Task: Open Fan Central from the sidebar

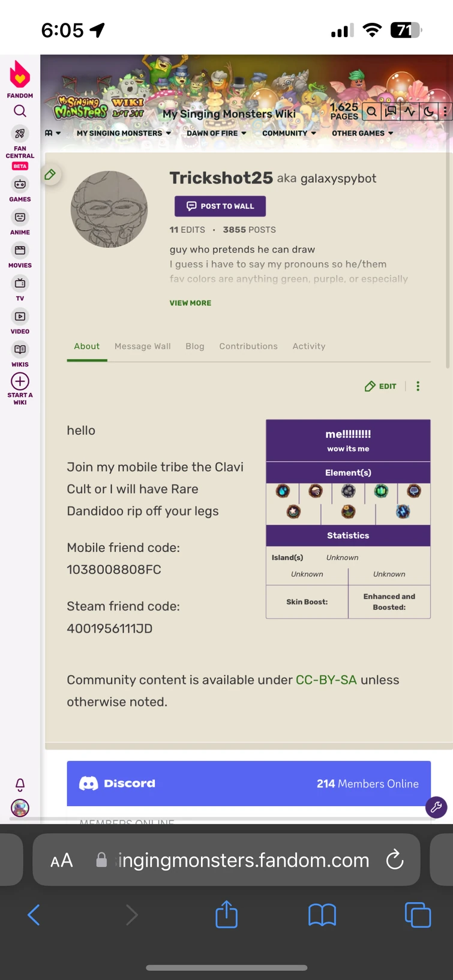Action: click(20, 134)
